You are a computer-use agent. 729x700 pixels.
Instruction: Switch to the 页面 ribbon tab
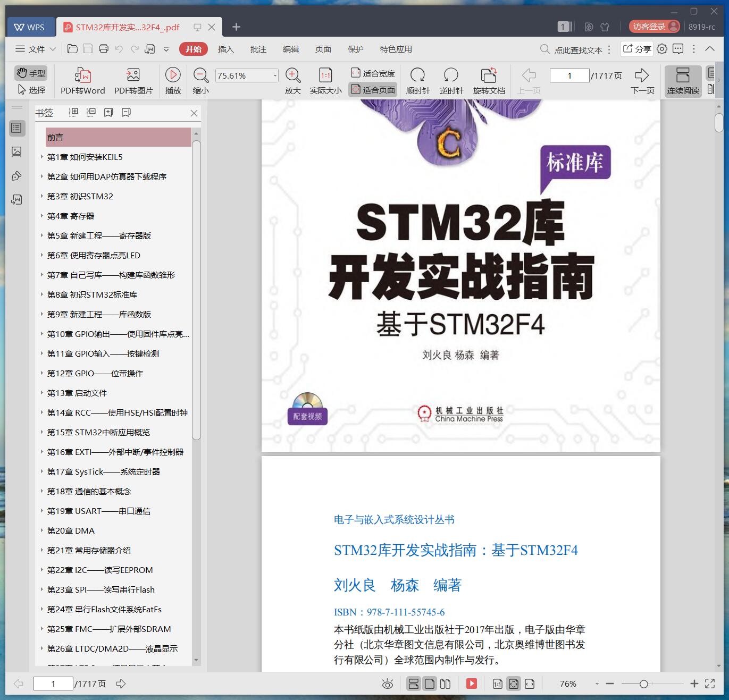(323, 49)
